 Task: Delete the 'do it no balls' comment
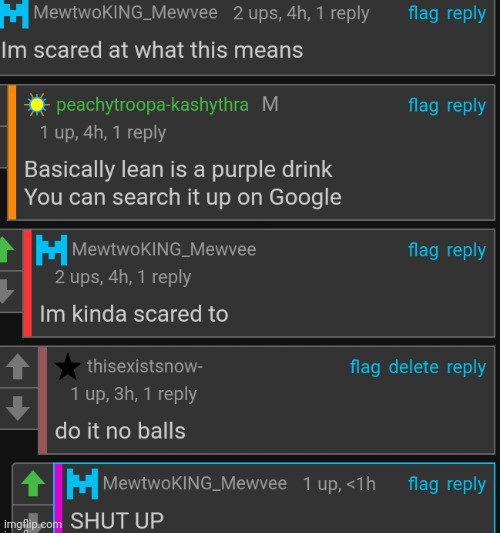[413, 367]
